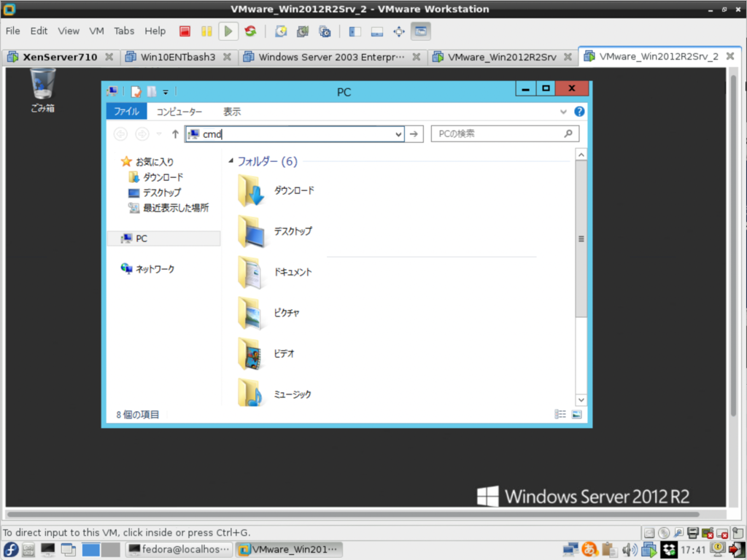This screenshot has height=560, width=747.
Task: Click the Up one level arrow in Explorer
Action: (175, 134)
